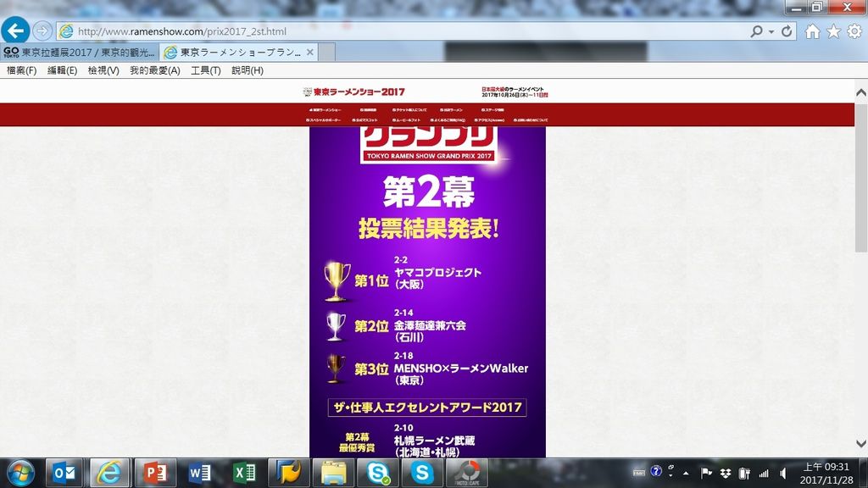Click the アクセス(Access) nav link
Viewport: 868px width, 488px height.
[x=489, y=120]
